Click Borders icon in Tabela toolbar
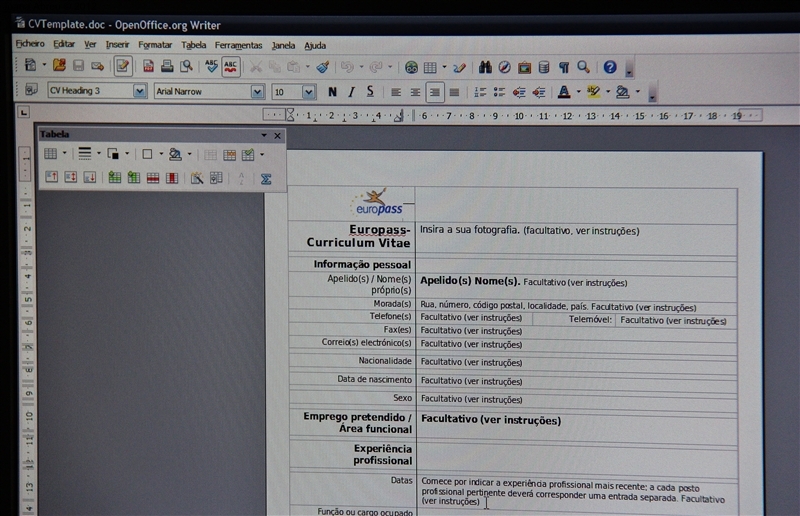Viewport: 800px width, 516px height. click(147, 154)
